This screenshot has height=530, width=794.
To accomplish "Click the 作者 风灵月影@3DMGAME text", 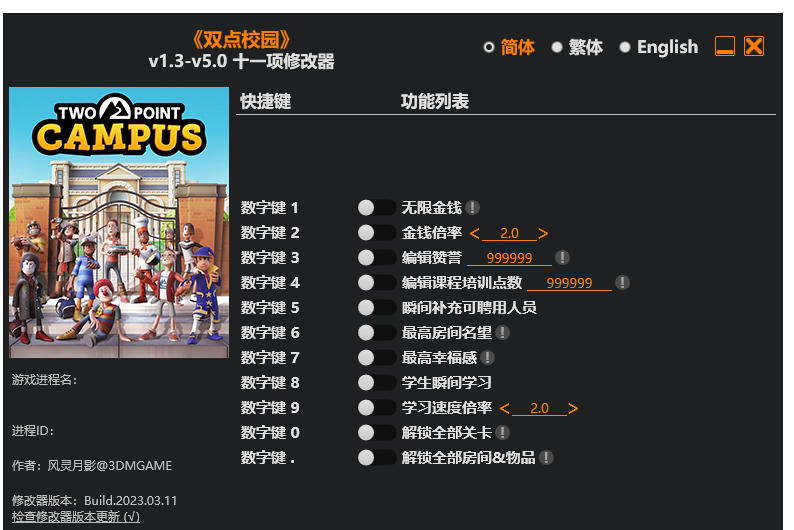I will (x=92, y=465).
